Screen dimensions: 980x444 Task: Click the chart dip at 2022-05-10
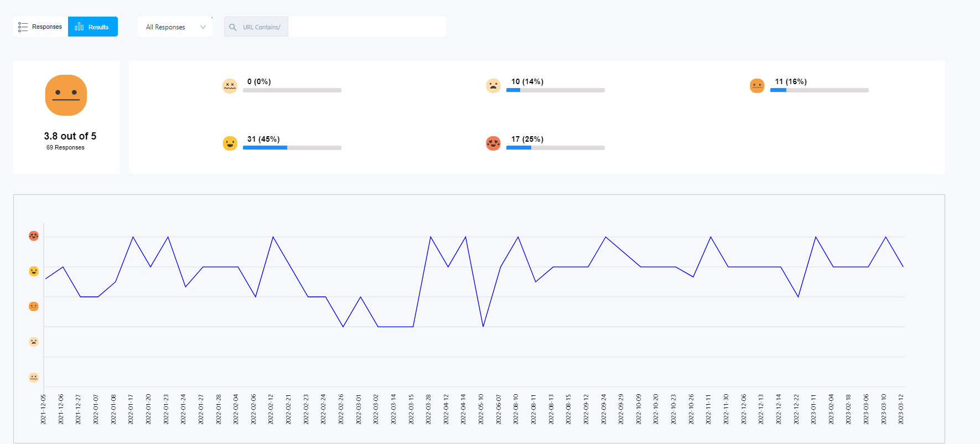pos(483,327)
